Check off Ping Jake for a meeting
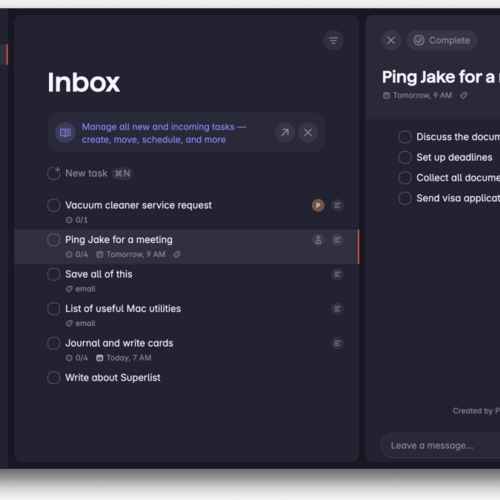Image resolution: width=500 pixels, height=500 pixels. coord(54,240)
